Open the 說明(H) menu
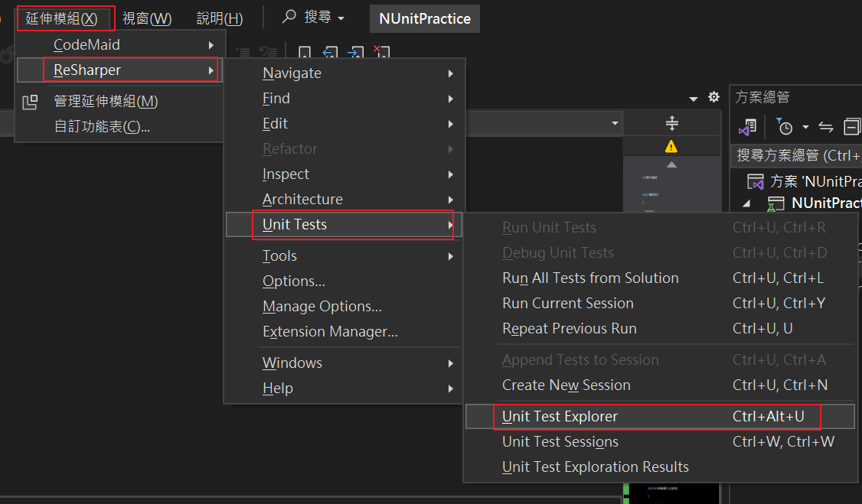The width and height of the screenshot is (862, 504). click(220, 18)
